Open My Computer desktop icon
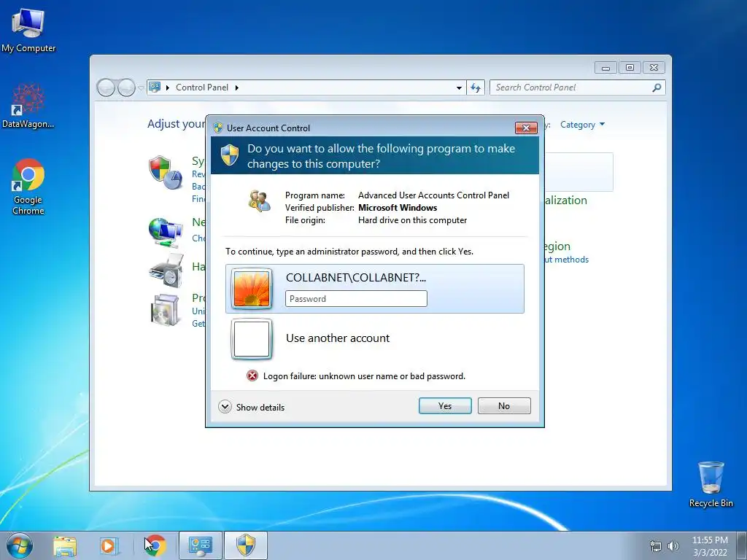 click(28, 31)
